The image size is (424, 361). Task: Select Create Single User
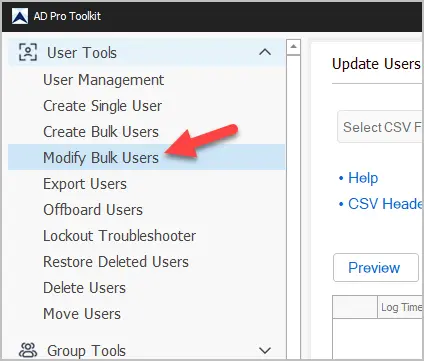[x=102, y=106]
